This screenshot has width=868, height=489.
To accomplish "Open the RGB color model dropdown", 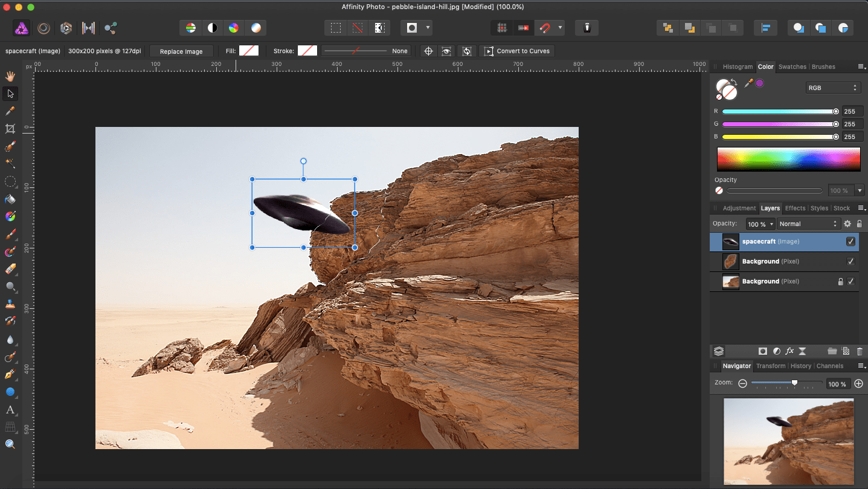I will pyautogui.click(x=832, y=88).
